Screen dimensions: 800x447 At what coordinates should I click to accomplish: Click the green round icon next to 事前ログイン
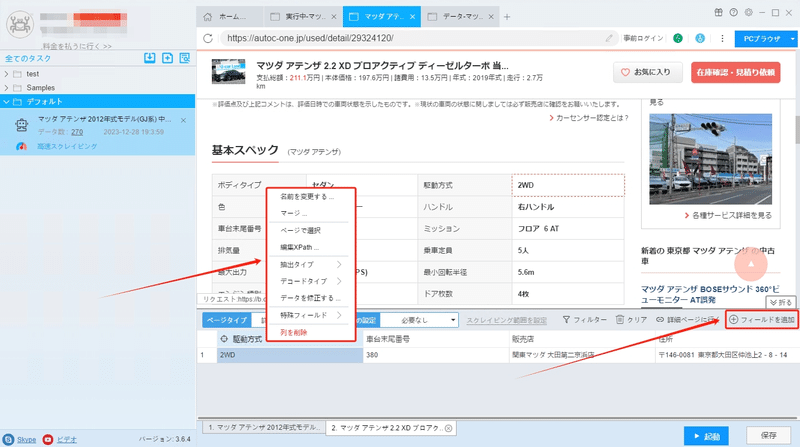(678, 38)
